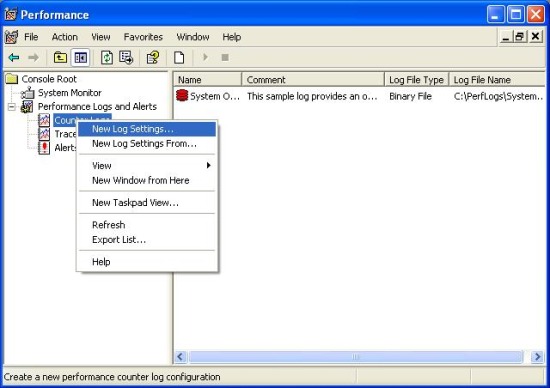Click the 'C:\PerfLogs\System..' file name cell
Screen dimensions: 550x388
[x=498, y=96]
